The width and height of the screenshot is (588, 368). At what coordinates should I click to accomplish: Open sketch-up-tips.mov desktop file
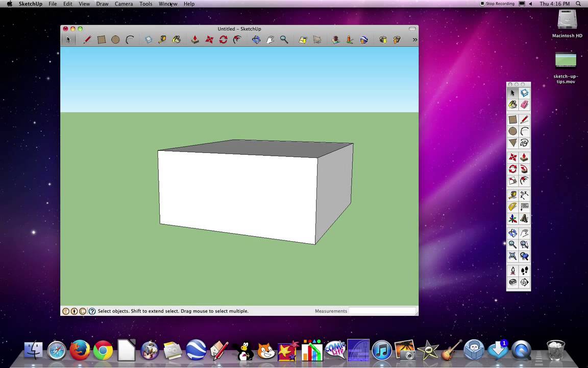coord(566,68)
